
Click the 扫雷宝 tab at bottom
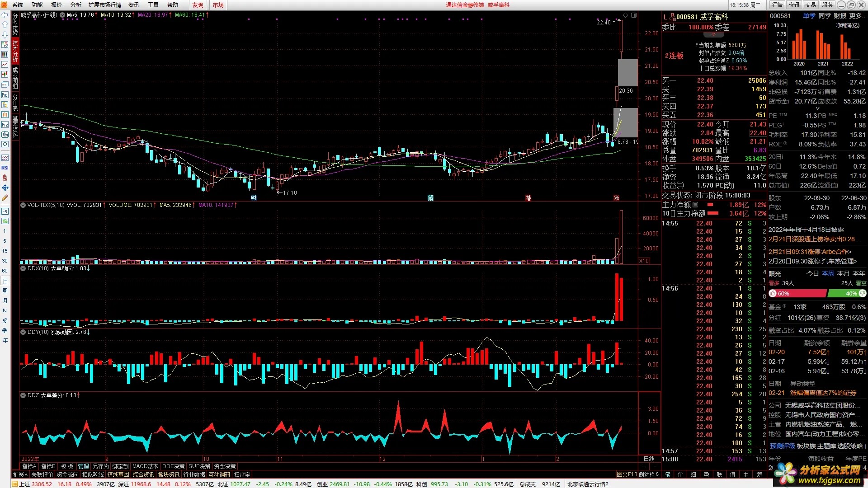pos(242,474)
